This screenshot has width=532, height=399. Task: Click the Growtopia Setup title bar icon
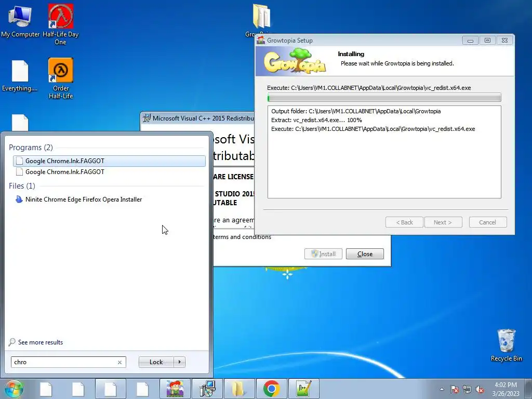[261, 40]
